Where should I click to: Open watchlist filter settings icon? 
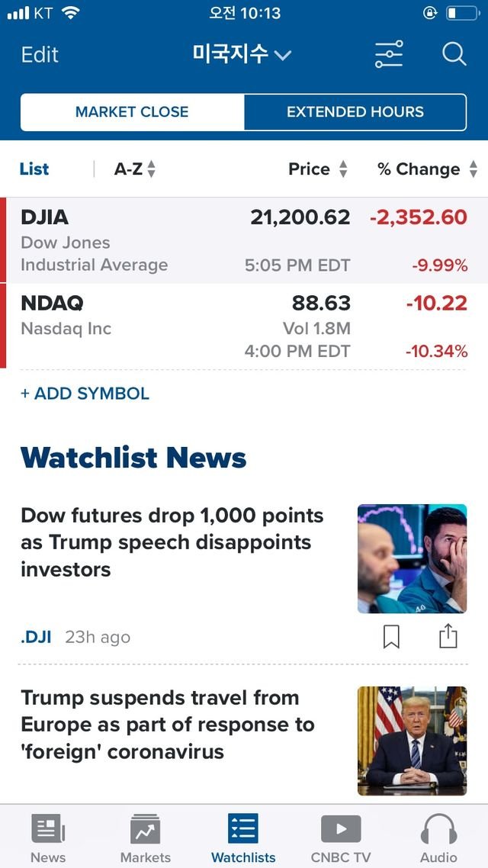tap(389, 54)
